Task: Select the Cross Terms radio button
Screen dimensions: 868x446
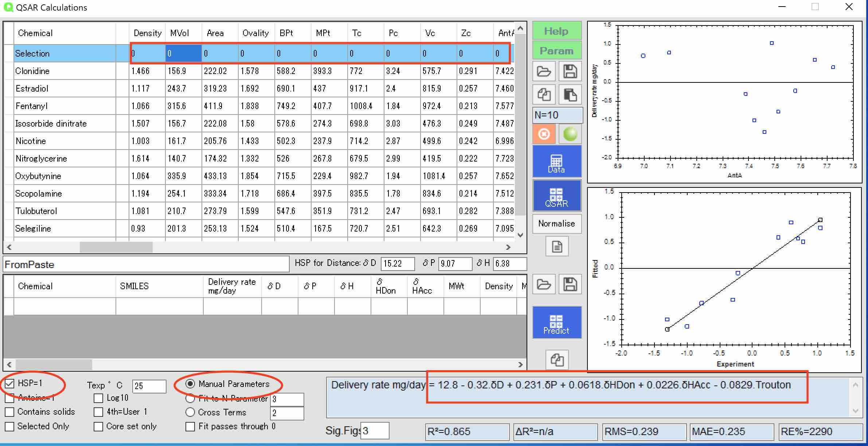Action: (x=190, y=412)
